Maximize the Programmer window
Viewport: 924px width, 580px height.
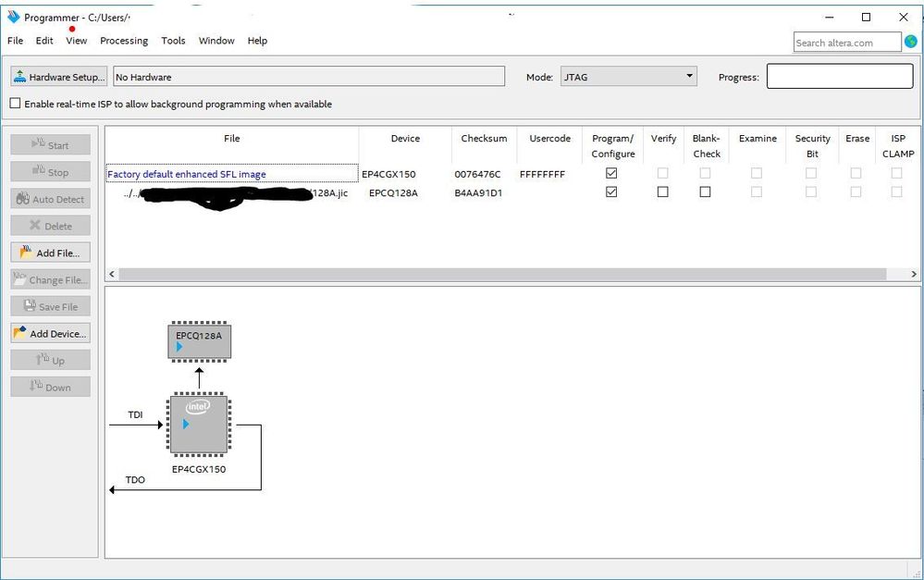pos(867,17)
